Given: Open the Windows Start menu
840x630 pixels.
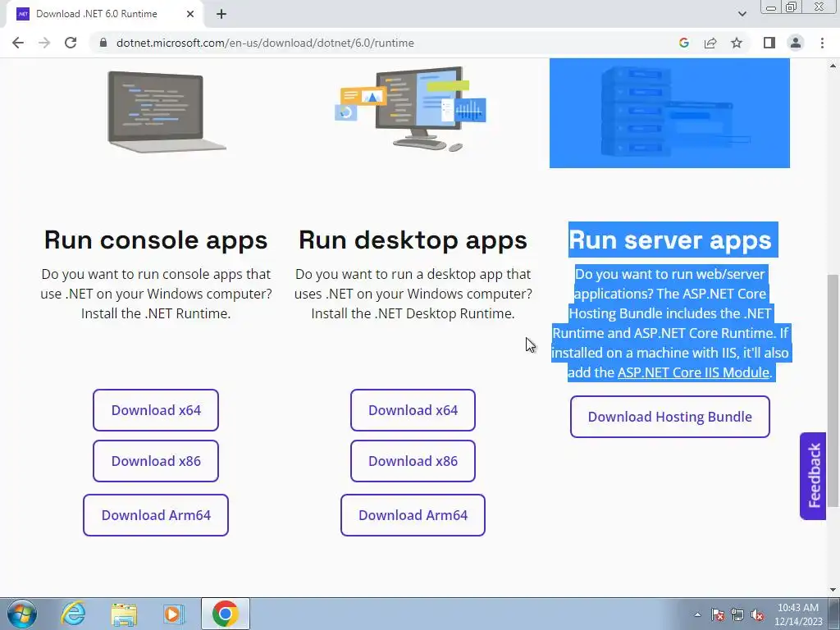Looking at the screenshot, I should pyautogui.click(x=22, y=614).
